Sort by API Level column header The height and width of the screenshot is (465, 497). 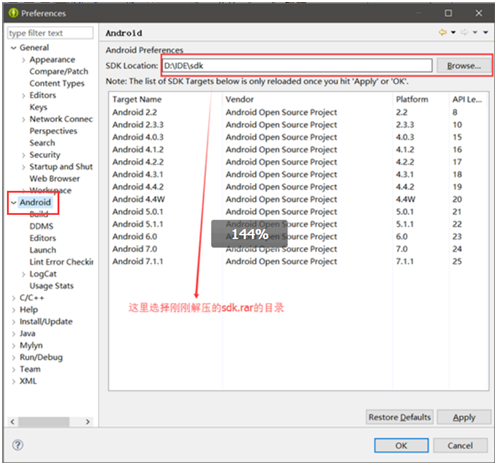pyautogui.click(x=467, y=99)
